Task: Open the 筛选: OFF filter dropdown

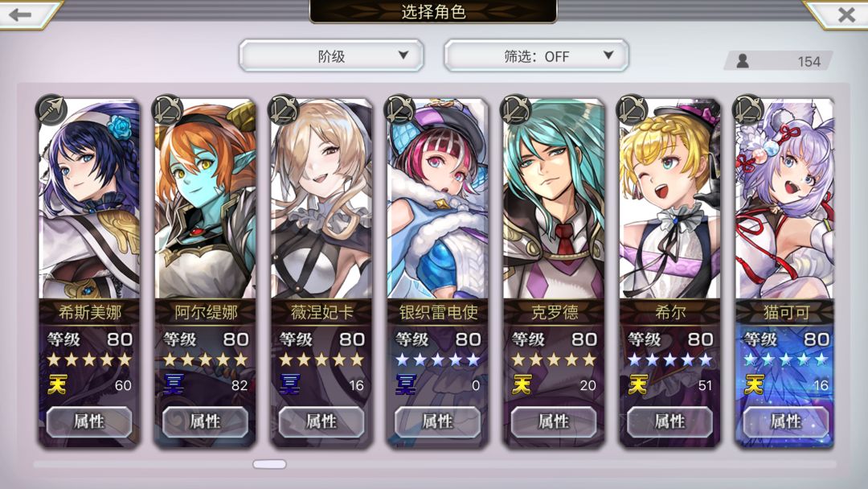Action: pyautogui.click(x=536, y=55)
